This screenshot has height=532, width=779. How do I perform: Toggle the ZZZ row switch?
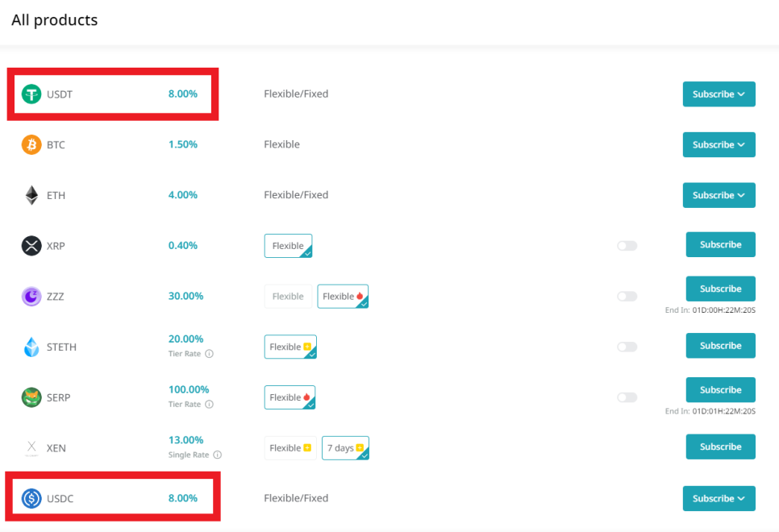(627, 296)
